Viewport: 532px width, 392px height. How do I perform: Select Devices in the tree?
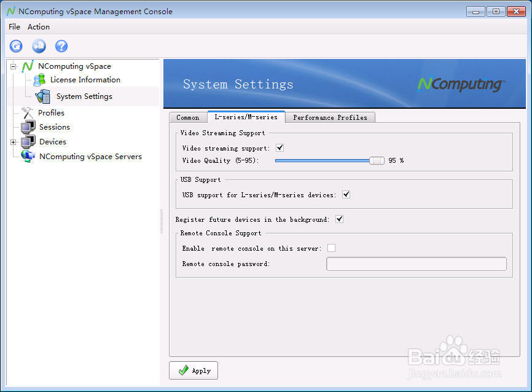53,141
